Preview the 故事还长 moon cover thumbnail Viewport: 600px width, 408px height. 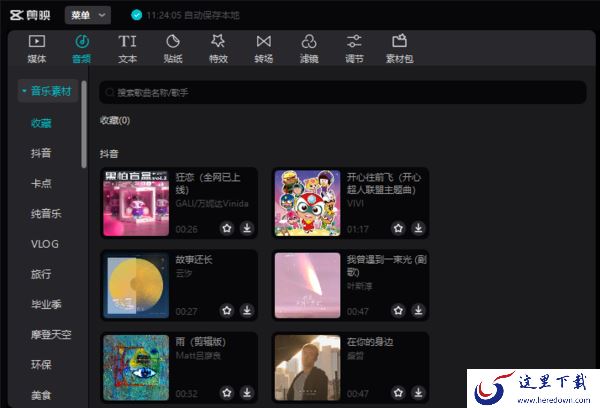[136, 285]
